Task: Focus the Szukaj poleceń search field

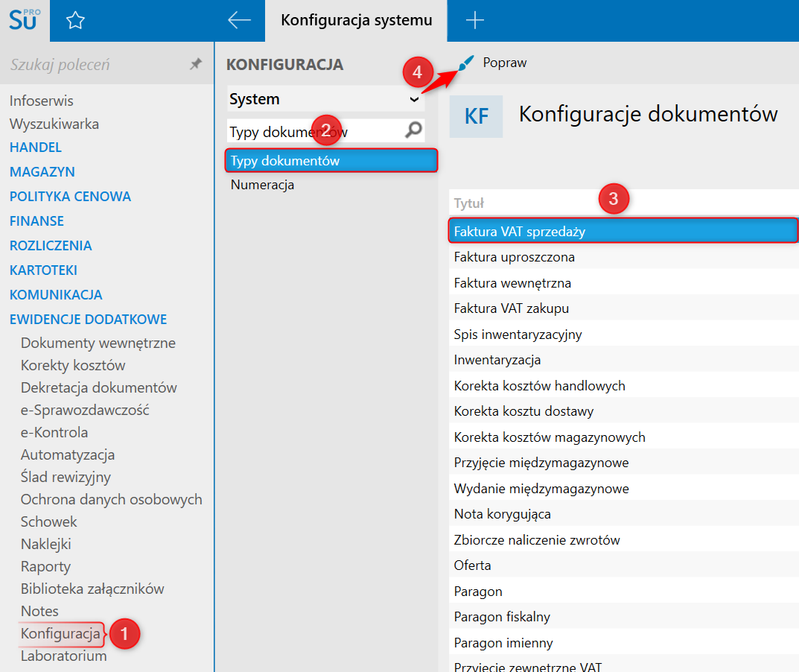Action: pos(97,64)
